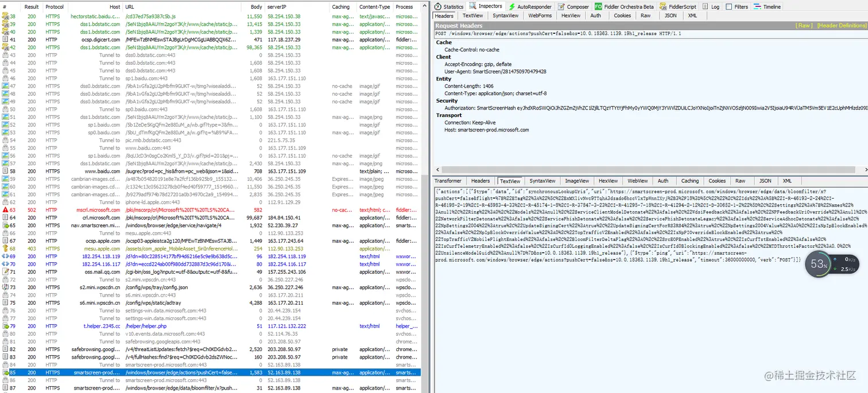Open the [Header Definitions] link
This screenshot has width=868, height=393.
(x=841, y=25)
